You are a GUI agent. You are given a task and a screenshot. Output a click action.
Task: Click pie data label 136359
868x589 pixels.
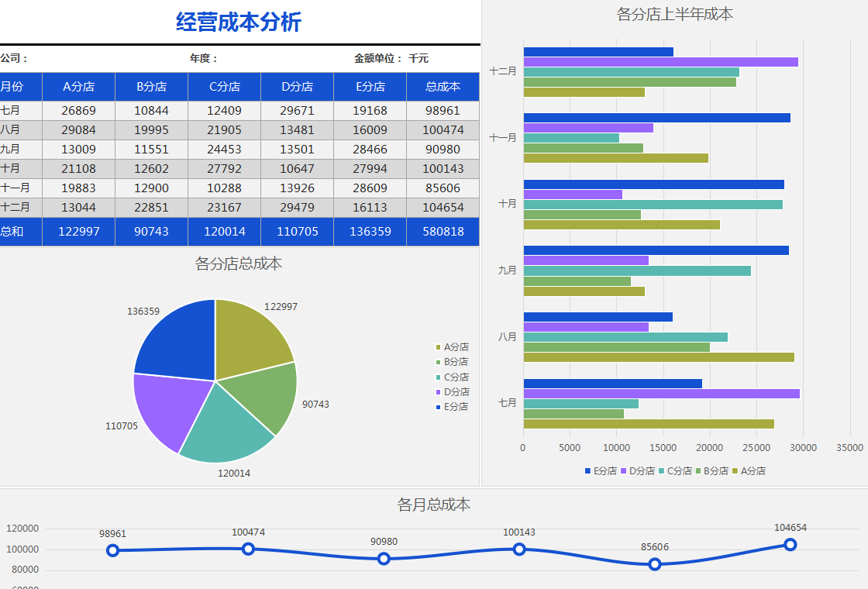143,312
